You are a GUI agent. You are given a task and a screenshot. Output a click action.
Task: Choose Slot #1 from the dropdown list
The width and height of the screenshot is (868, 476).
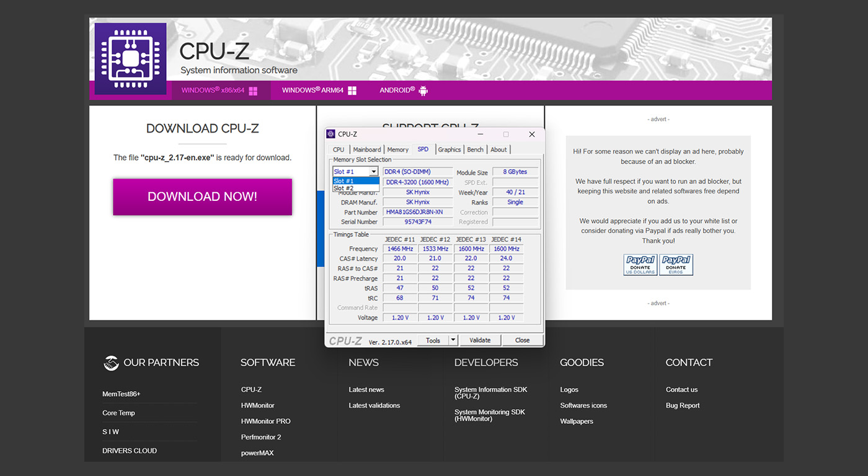point(356,181)
